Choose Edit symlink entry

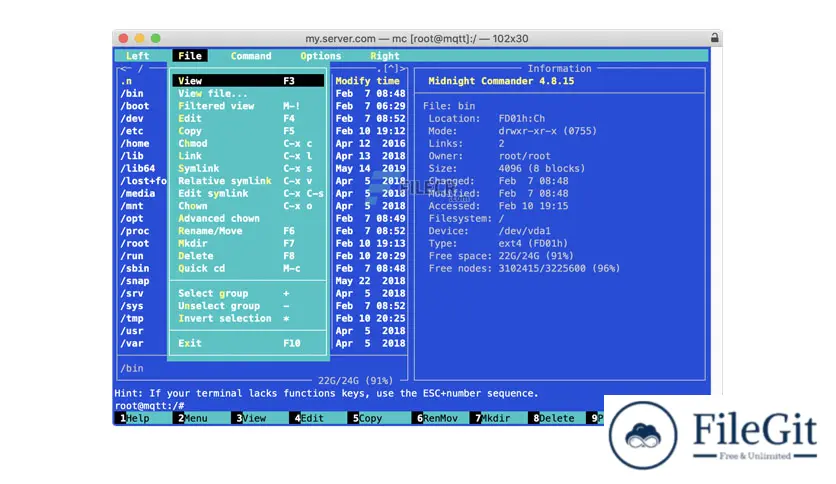click(248, 193)
